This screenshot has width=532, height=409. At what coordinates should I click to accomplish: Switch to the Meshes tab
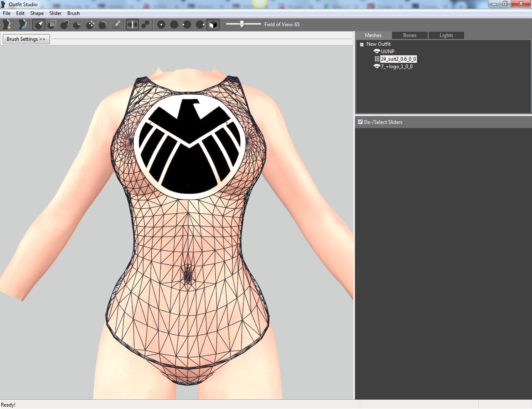pyautogui.click(x=373, y=35)
